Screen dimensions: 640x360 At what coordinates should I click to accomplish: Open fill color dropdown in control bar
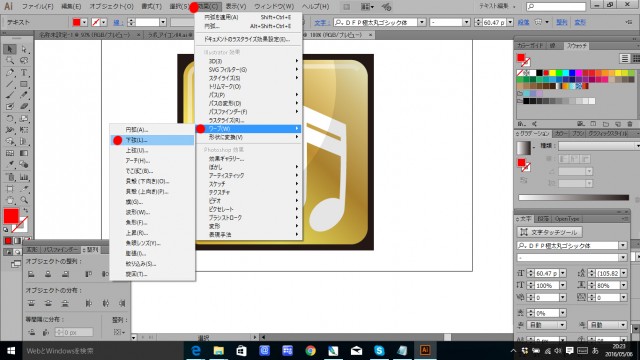[x=84, y=22]
